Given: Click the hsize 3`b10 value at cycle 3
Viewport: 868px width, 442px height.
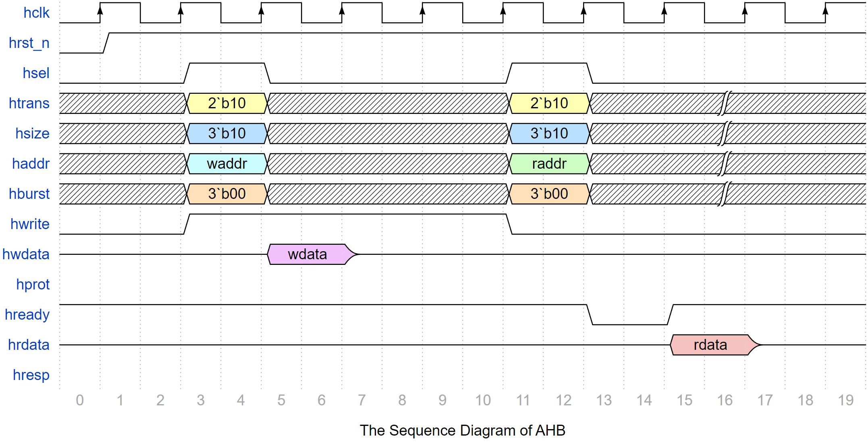Looking at the screenshot, I should pyautogui.click(x=227, y=134).
